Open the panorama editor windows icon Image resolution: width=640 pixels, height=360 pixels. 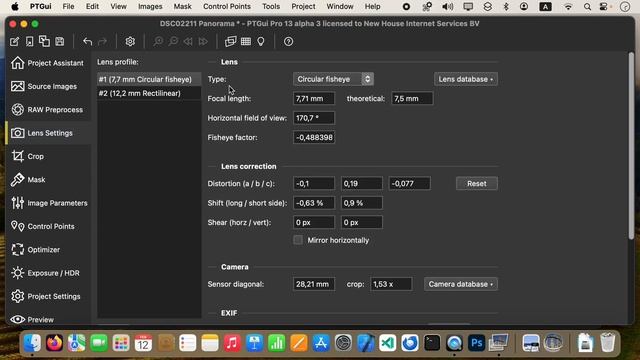click(x=231, y=41)
